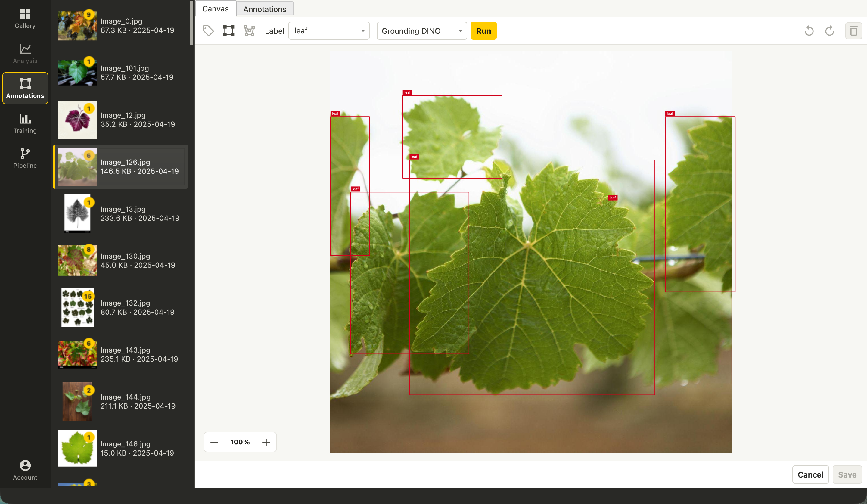
Task: Click the image list scrollbar
Action: (192, 23)
